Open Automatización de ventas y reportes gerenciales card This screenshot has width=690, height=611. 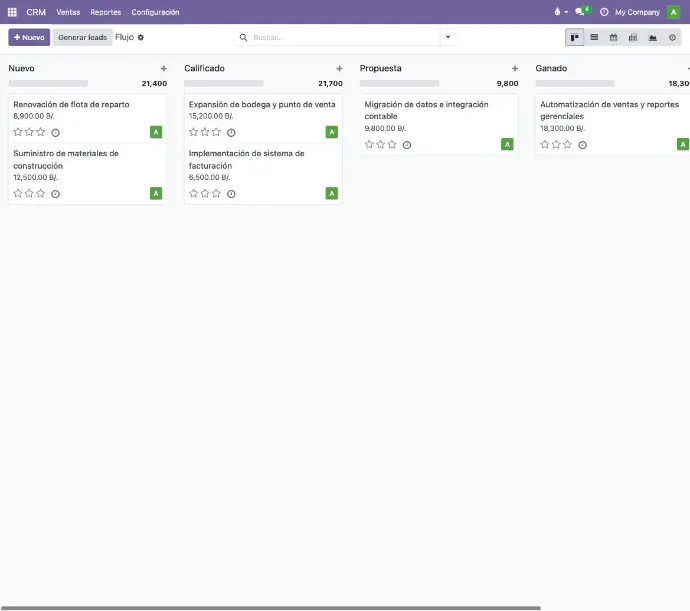614,124
